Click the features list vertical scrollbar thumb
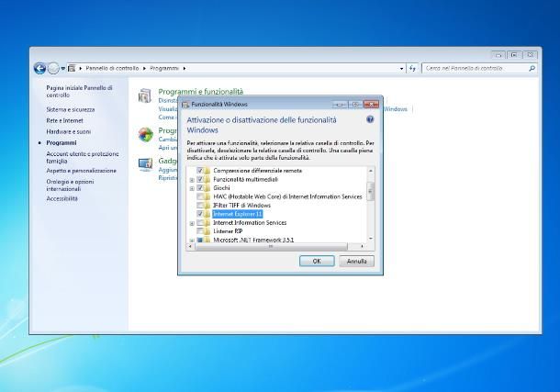 [371, 191]
